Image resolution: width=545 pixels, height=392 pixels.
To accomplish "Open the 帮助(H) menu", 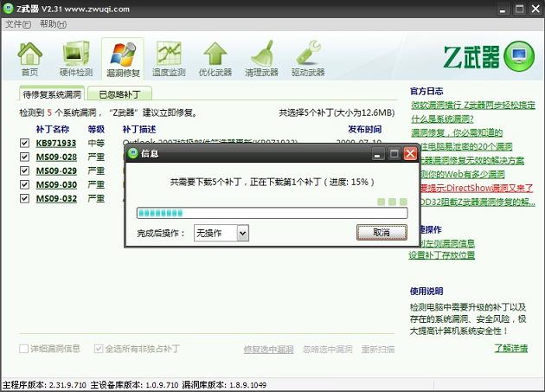I will coord(53,24).
